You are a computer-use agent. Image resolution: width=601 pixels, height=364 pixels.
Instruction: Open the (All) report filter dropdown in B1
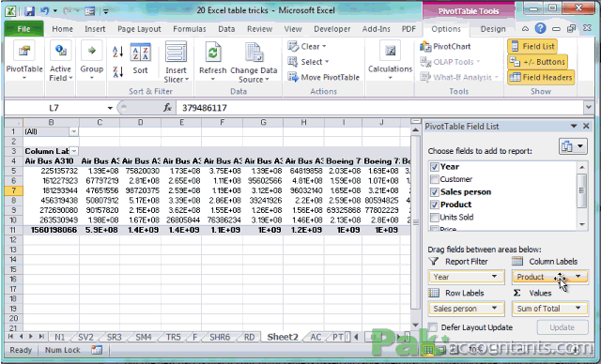tap(73, 131)
